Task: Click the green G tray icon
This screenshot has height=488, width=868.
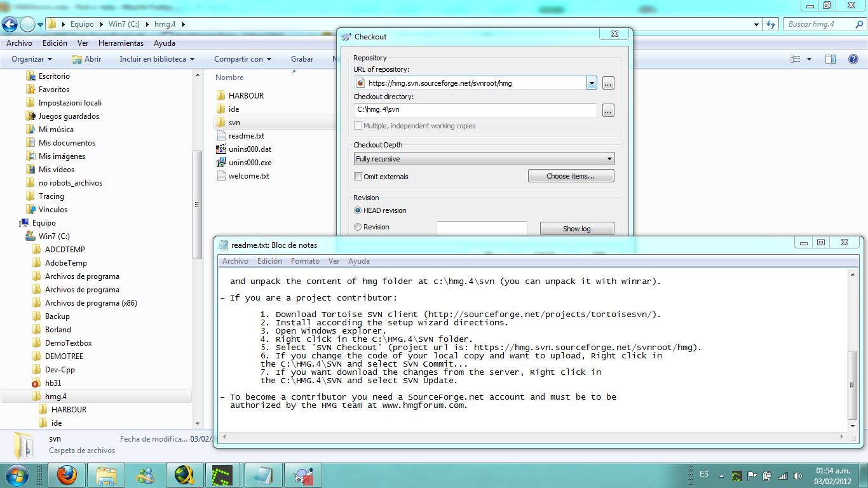Action: tap(736, 475)
